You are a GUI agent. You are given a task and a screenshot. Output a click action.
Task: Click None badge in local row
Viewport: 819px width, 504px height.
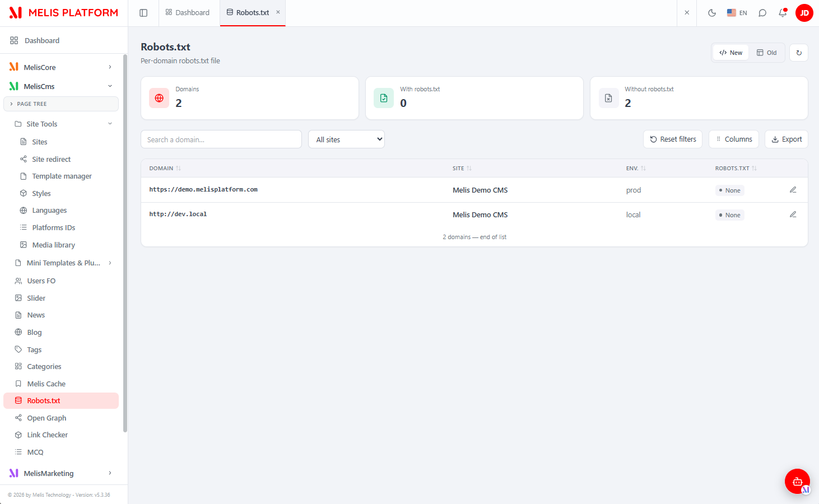point(729,215)
